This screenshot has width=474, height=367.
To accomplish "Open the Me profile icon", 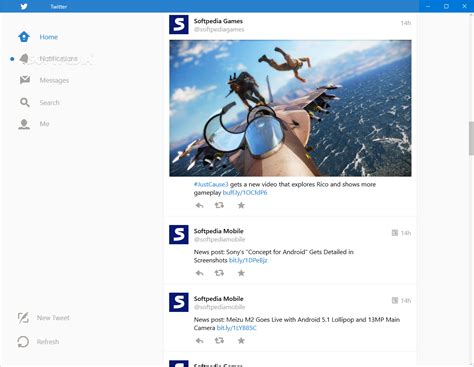I will click(24, 124).
